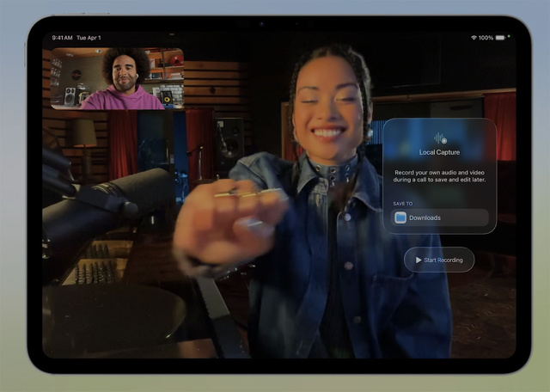Screen dimensions: 550x392
Task: Tap the 9:41 AM clock
Action: (62, 38)
